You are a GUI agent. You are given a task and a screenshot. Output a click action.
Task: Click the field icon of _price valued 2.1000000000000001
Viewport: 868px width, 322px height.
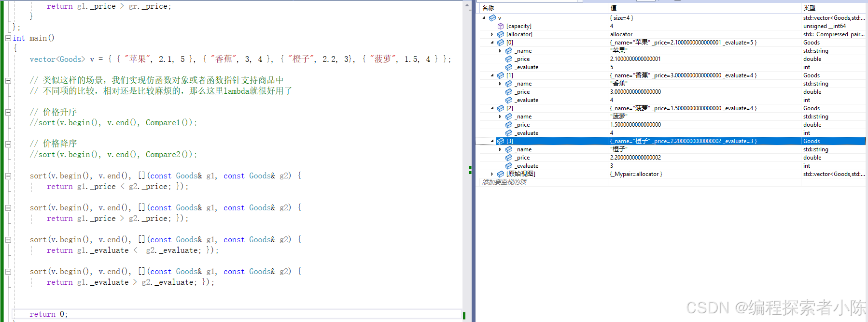(x=509, y=59)
